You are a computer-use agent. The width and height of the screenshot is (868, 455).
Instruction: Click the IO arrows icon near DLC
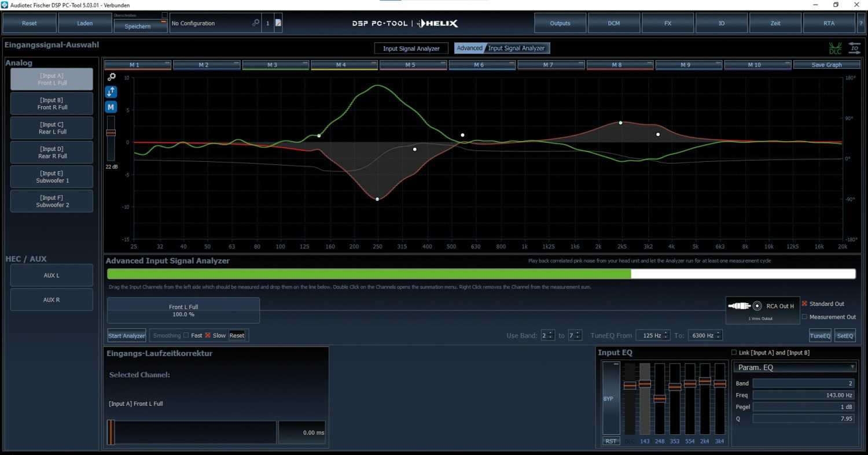(855, 49)
